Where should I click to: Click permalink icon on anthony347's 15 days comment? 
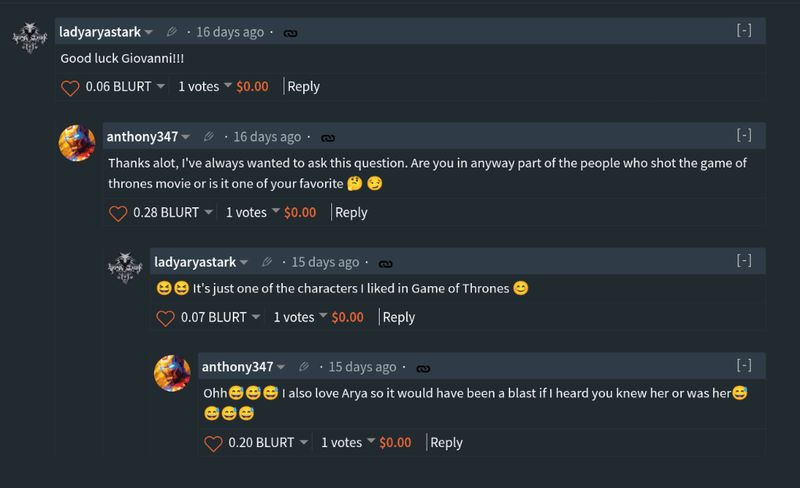tap(423, 368)
